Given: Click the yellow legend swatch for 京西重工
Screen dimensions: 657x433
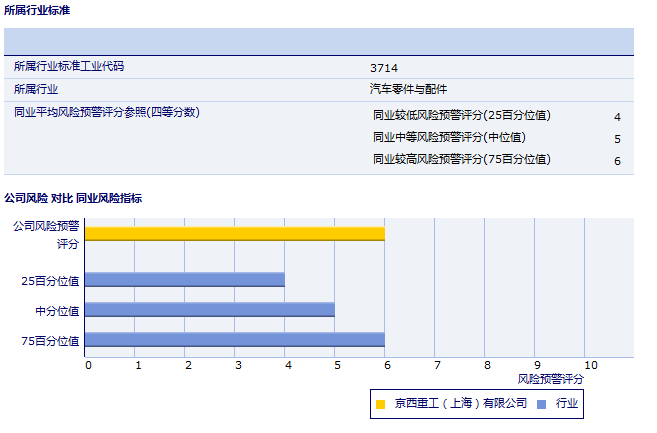Looking at the screenshot, I should [380, 405].
